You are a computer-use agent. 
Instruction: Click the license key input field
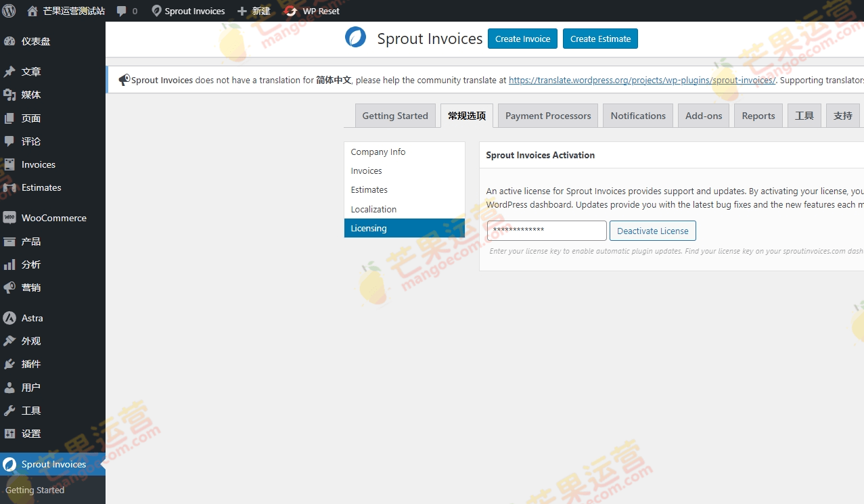click(x=547, y=231)
